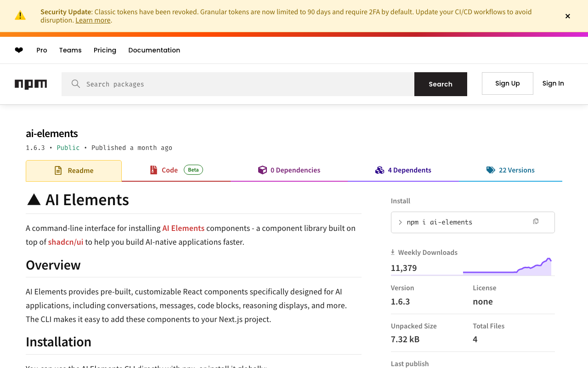
Task: Click the search magnifier icon
Action: point(76,84)
